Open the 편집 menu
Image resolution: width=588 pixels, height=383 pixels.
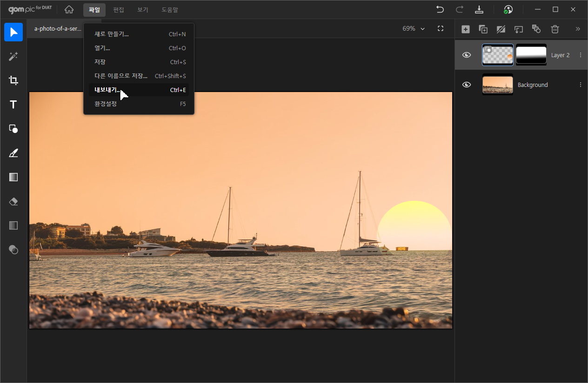click(119, 10)
